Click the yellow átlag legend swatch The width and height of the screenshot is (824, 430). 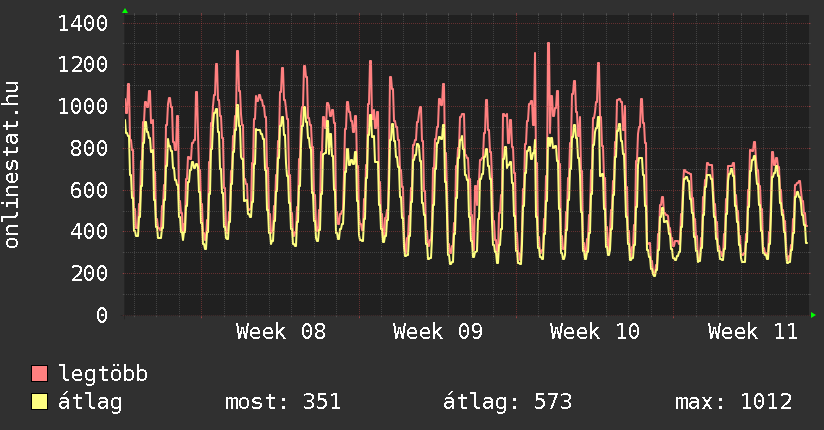click(x=40, y=402)
